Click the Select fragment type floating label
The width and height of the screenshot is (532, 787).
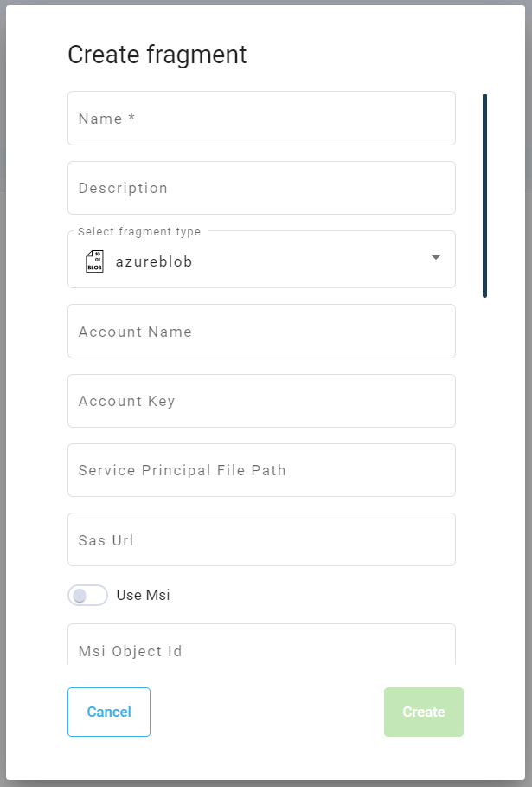(139, 232)
